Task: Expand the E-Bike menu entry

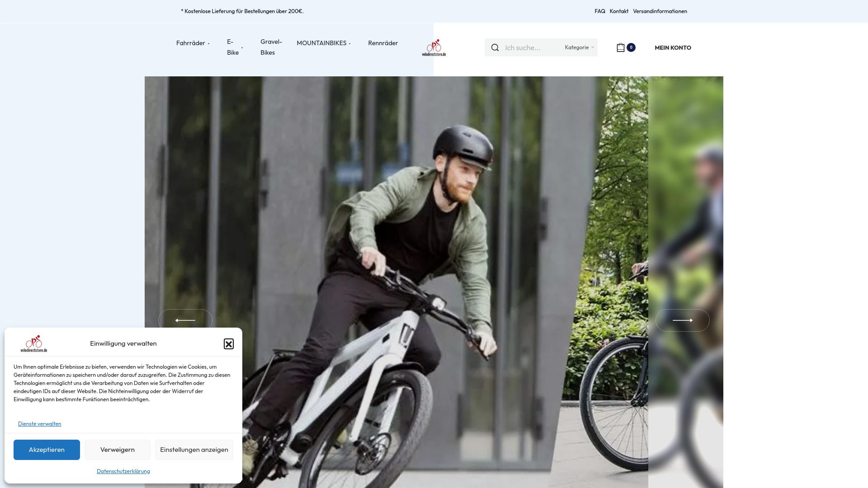Action: pos(232,47)
